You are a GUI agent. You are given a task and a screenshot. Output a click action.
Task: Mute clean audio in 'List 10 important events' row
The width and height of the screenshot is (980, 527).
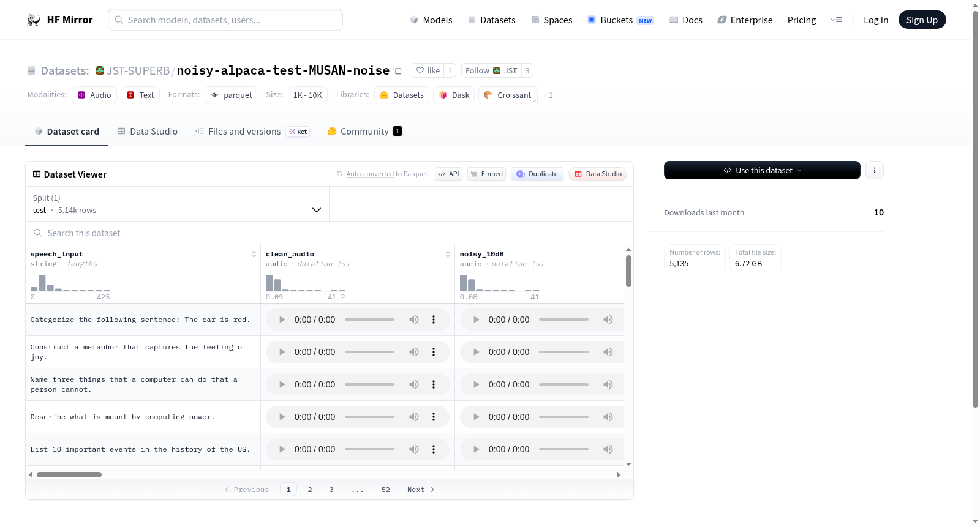click(414, 449)
